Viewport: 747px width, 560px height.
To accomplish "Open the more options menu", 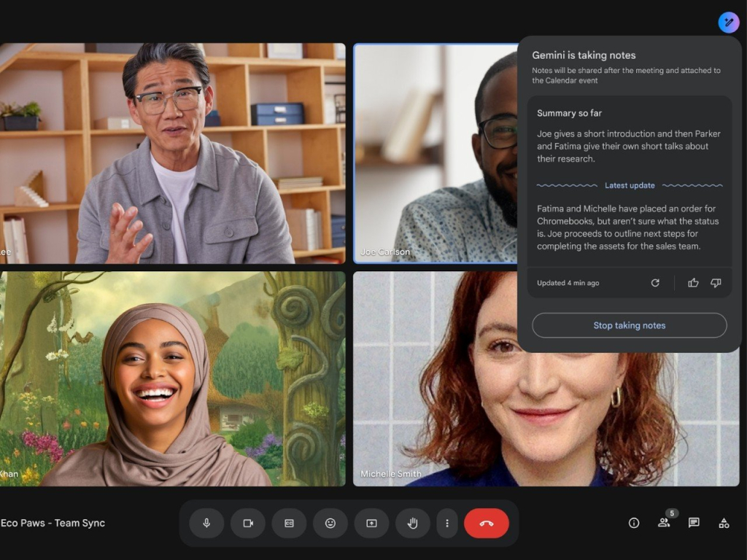I will point(447,523).
